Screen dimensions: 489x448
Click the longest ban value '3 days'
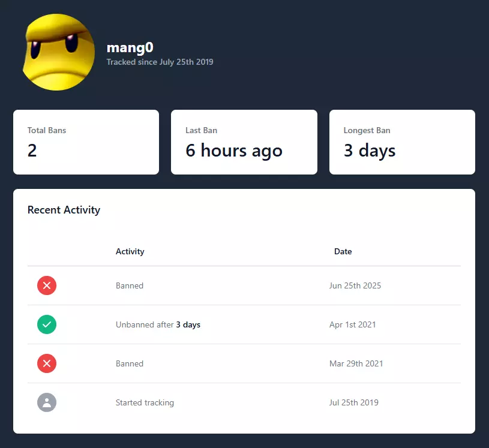click(x=370, y=151)
